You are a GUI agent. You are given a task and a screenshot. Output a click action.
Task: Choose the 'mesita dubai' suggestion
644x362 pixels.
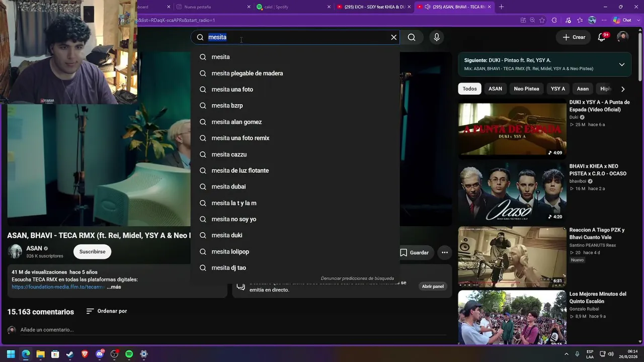coord(295,187)
